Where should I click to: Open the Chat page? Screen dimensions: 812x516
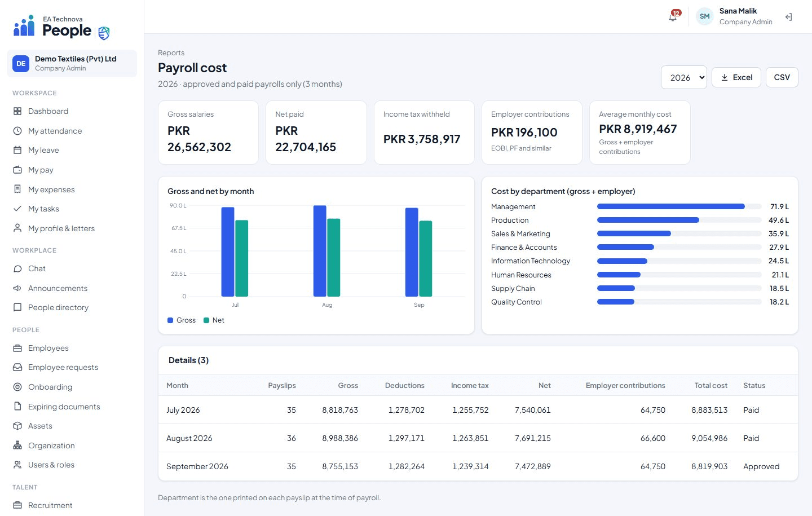(x=72, y=268)
